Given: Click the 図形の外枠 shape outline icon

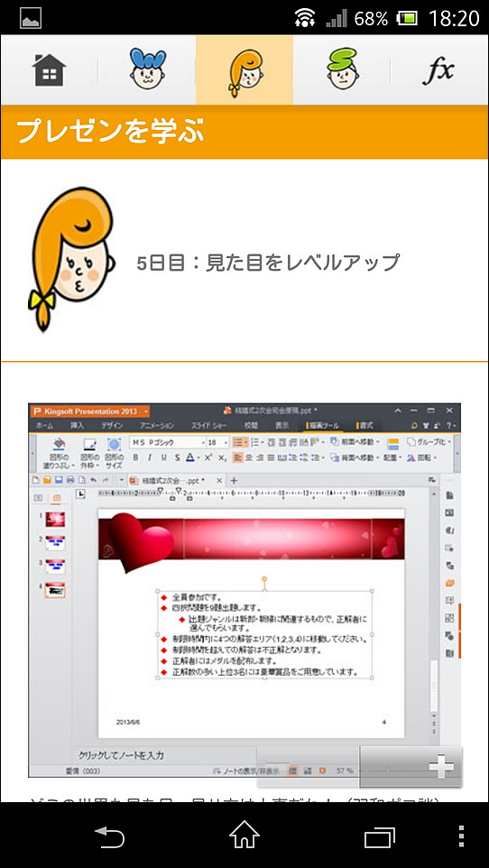Looking at the screenshot, I should tap(89, 445).
